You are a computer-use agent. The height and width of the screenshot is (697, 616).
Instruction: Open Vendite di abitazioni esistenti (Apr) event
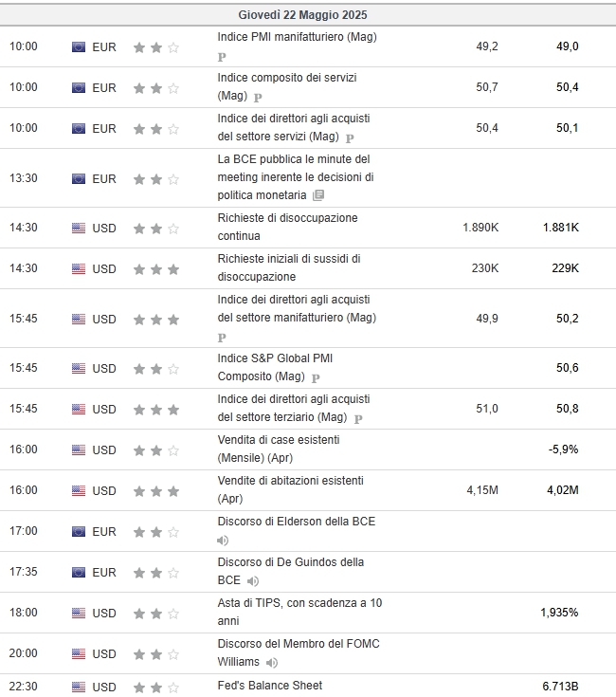click(290, 490)
